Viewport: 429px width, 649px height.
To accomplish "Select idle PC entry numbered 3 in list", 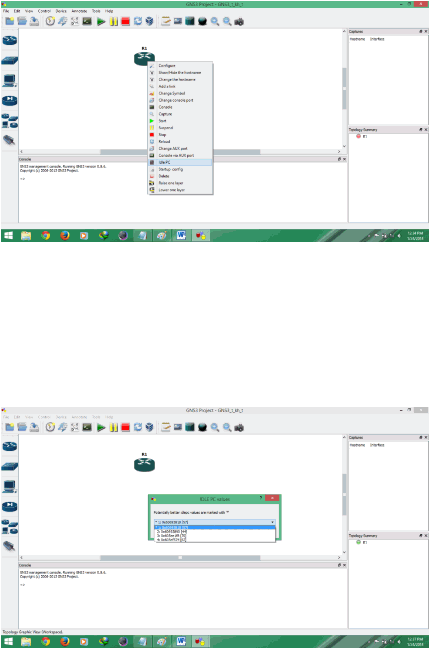I will 214,536.
